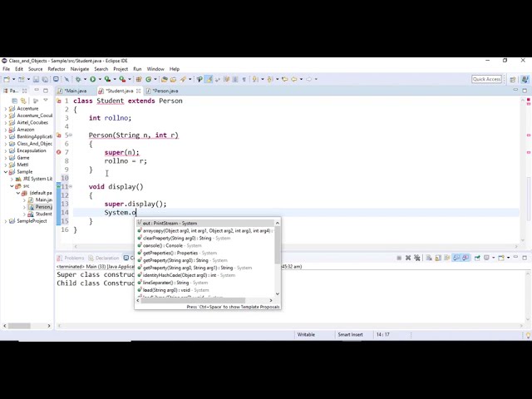Open the Source menu
532x399 pixels.
(x=35, y=69)
